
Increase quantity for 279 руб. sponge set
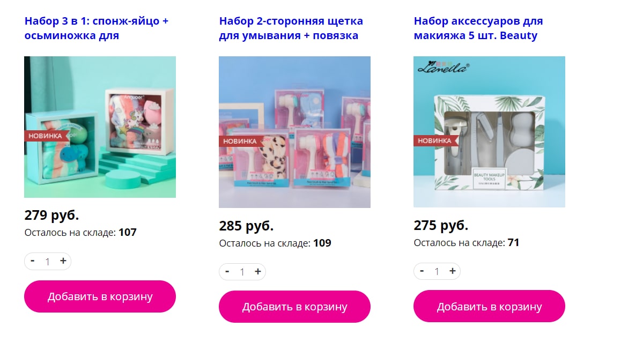63,261
